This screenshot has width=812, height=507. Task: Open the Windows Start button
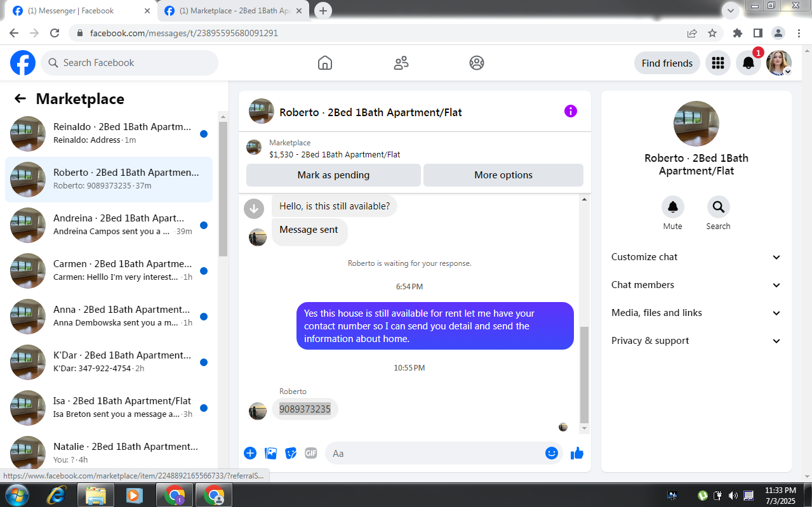[x=17, y=494]
